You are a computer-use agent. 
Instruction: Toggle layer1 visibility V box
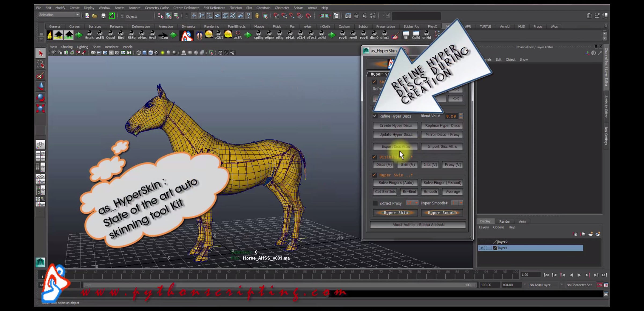click(482, 248)
